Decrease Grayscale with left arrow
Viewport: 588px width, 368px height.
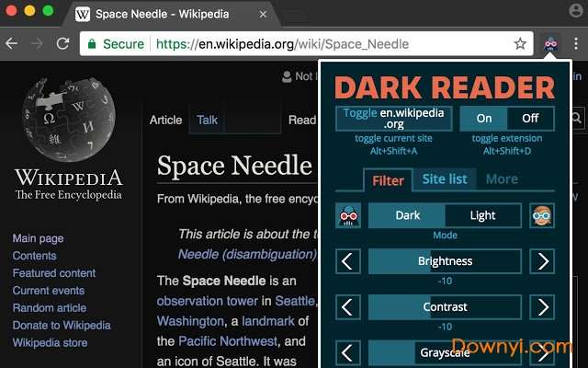coord(348,351)
